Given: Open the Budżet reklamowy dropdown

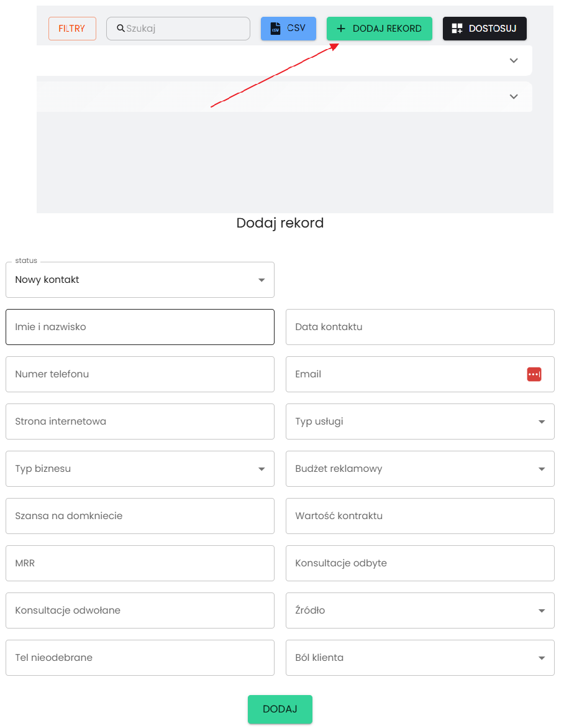Looking at the screenshot, I should tap(420, 469).
